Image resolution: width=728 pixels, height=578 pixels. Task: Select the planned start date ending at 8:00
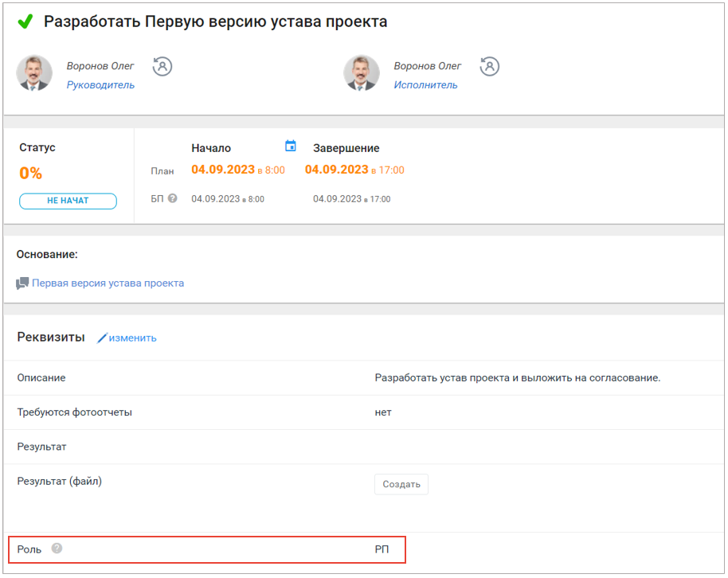click(237, 170)
